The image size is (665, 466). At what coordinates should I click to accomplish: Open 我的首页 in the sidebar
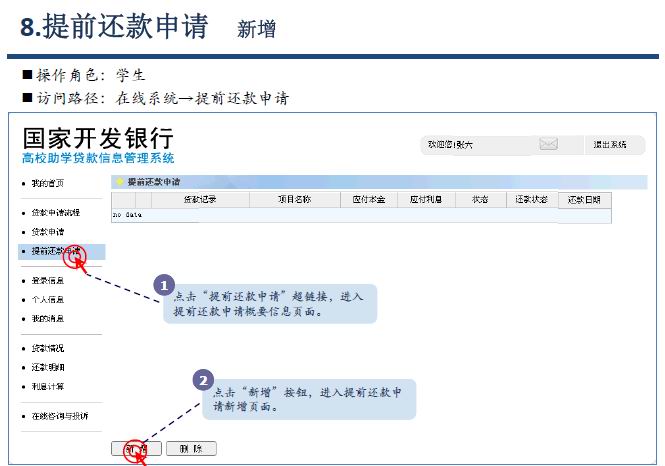click(47, 184)
